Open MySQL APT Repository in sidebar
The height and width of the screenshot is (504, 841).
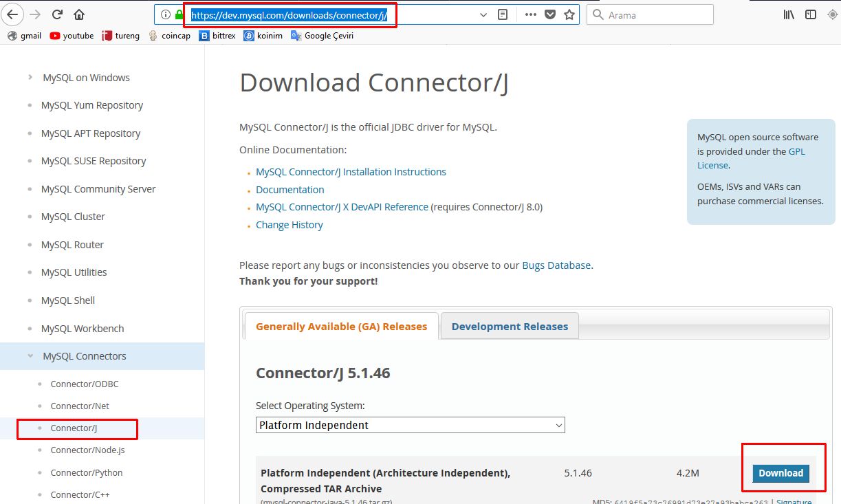(x=91, y=133)
